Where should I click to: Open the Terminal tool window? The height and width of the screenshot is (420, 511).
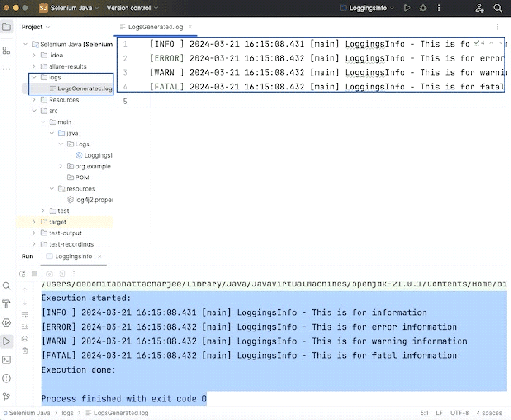[x=6, y=360]
